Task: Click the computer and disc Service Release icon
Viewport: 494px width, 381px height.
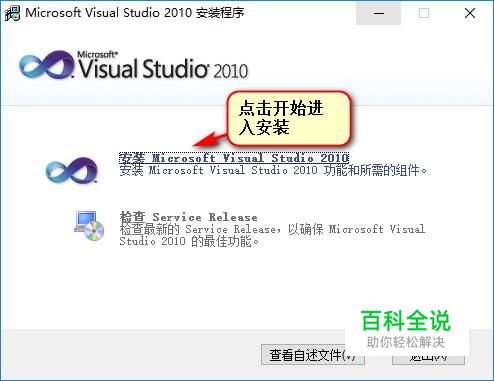Action: tap(89, 226)
